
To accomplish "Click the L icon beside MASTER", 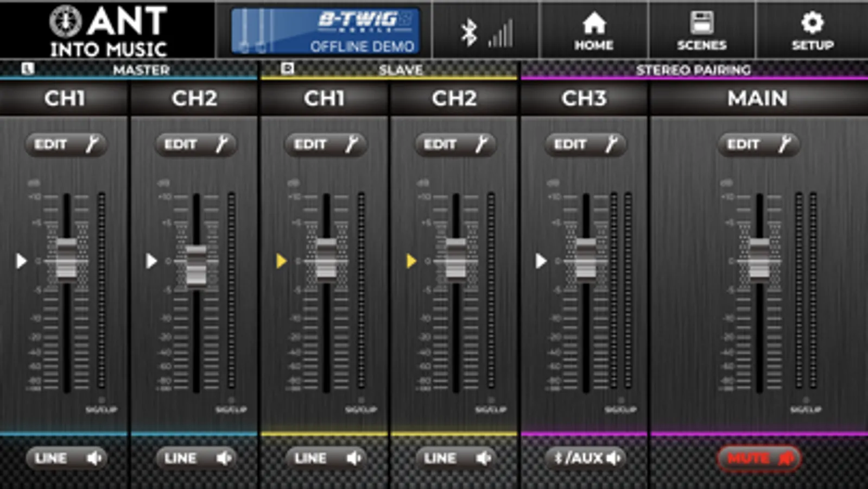I will [28, 68].
